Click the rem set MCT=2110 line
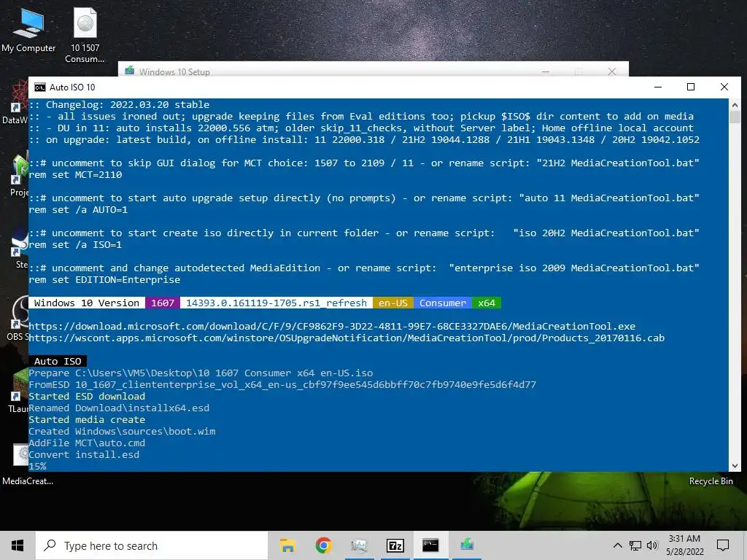The image size is (747, 560). 75,175
